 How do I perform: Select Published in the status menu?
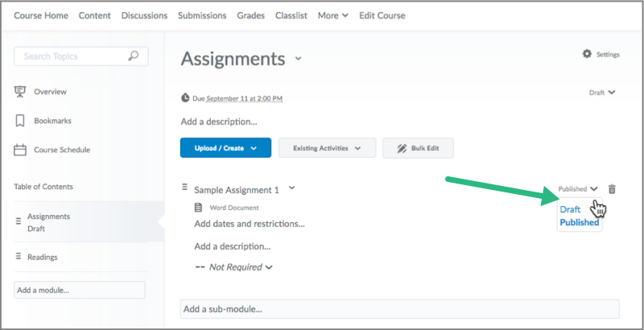(579, 222)
